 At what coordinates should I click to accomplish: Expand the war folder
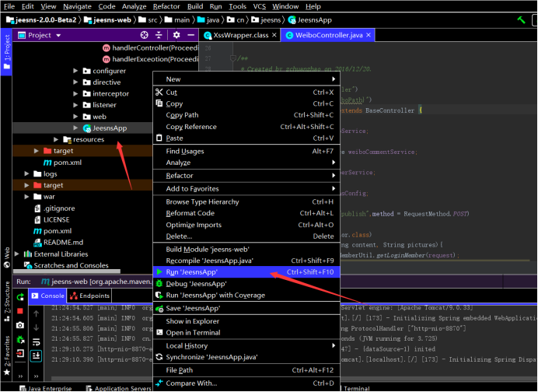26,197
